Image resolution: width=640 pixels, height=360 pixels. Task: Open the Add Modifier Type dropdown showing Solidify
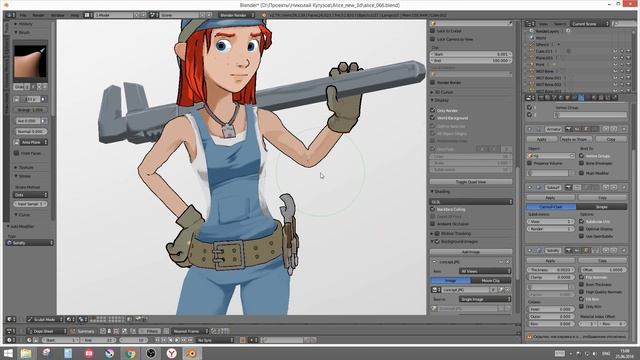click(30, 242)
